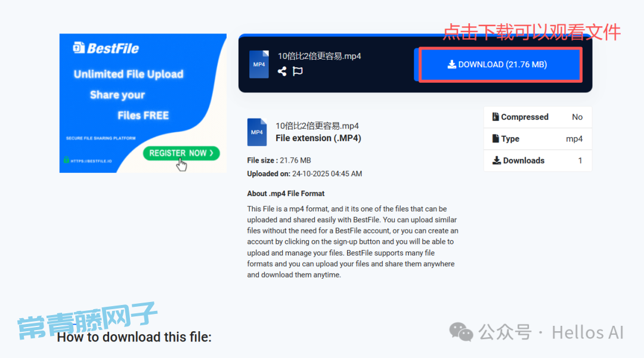Click the Downloads count row
Viewport: 644px width, 358px height.
(538, 160)
